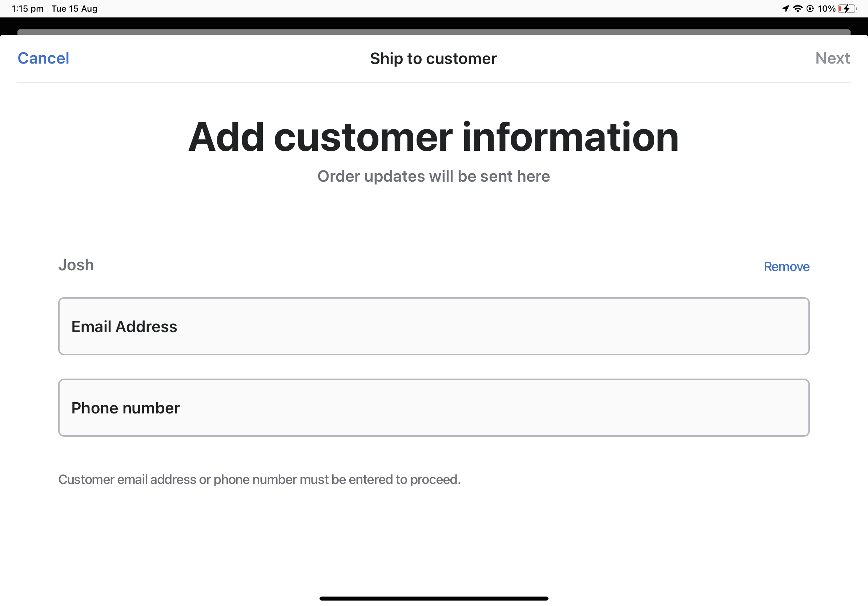Select the status bar clock showing 1:15 pm

tap(27, 8)
